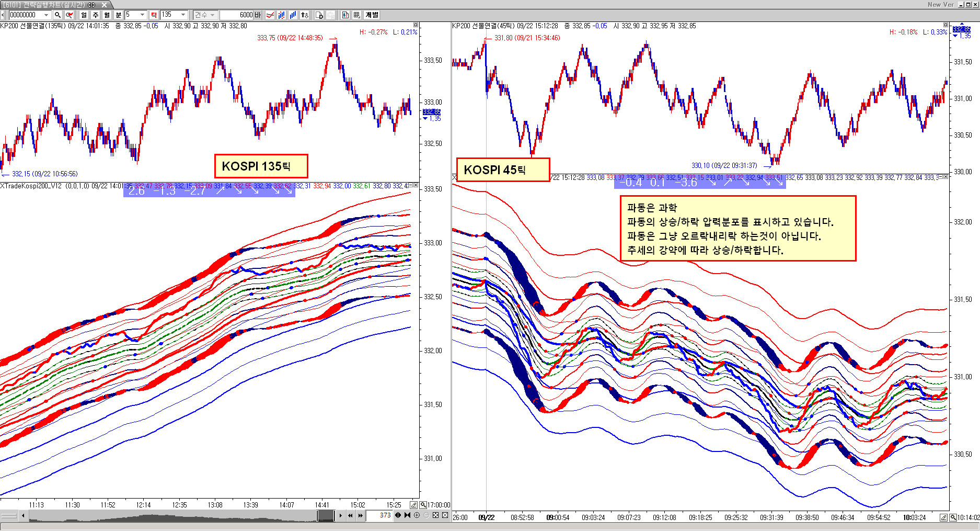980x531 pixels.
Task: Select the monthly (월) period button
Action: click(x=107, y=15)
